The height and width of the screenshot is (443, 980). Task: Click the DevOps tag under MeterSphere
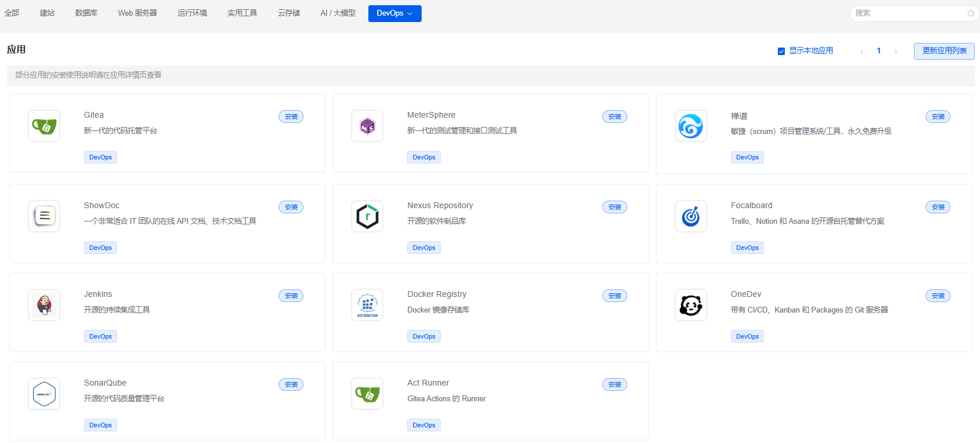pos(424,157)
